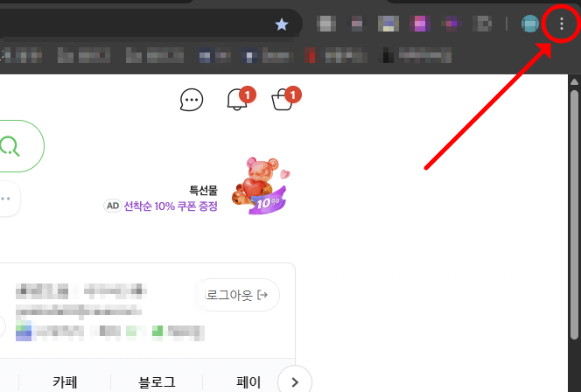Click the bookmark star in address bar
The image size is (581, 392).
pos(282,24)
